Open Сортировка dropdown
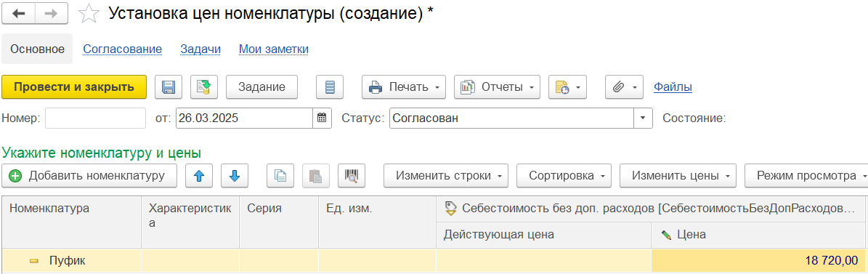 tap(564, 176)
